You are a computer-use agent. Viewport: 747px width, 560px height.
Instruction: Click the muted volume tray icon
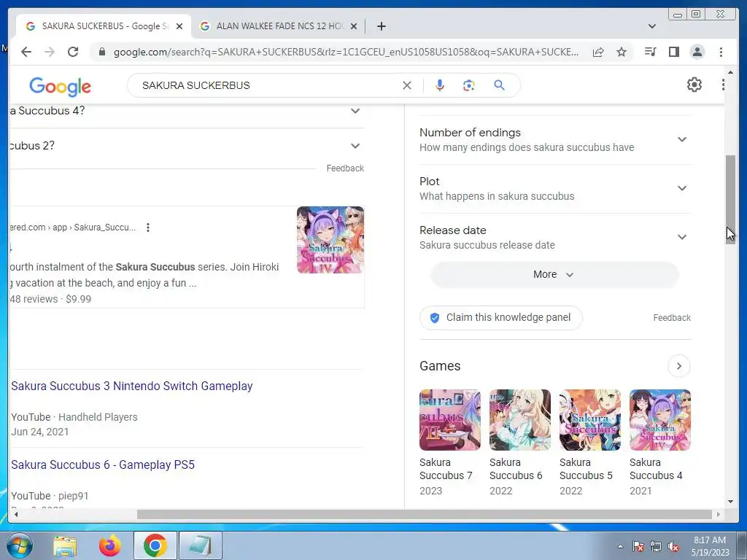[x=673, y=547]
